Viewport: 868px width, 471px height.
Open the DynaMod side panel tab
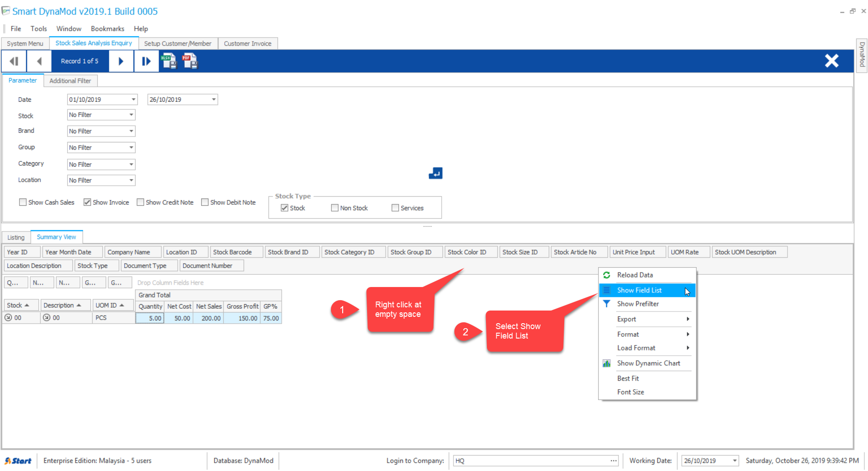click(862, 55)
